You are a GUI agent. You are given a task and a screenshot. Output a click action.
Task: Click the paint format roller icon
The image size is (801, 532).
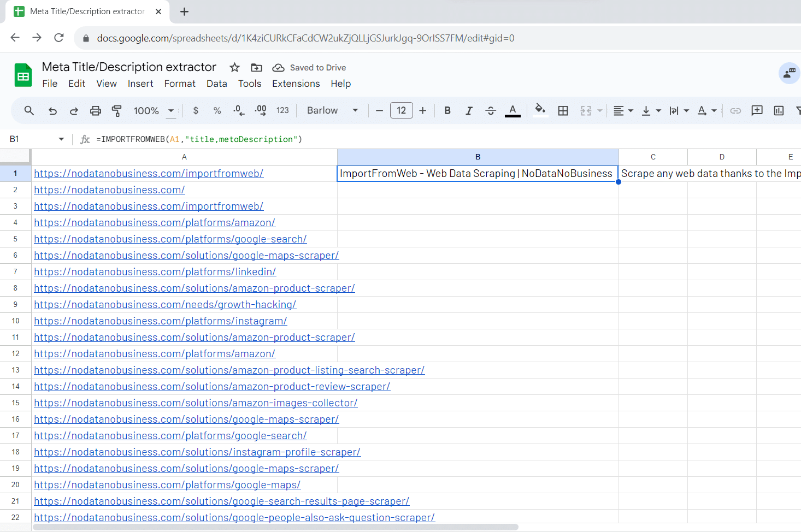[x=116, y=111]
